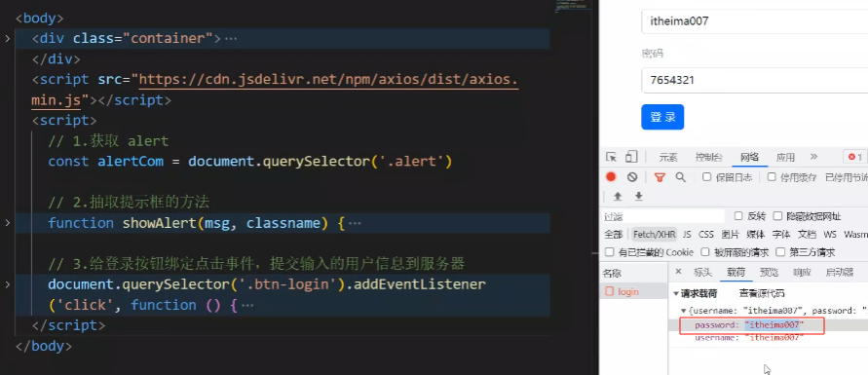Screen dimensions: 868x375
Task: Show more DevTools tabs with the » chevron
Action: 813,157
